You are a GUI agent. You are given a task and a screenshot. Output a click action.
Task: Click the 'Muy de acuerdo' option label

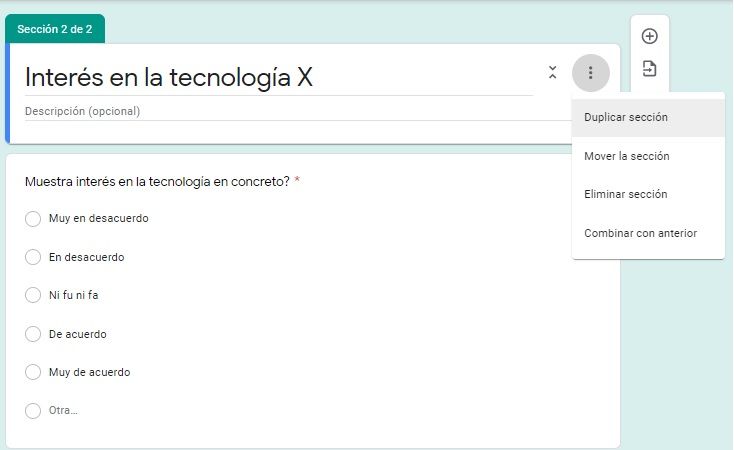point(89,372)
